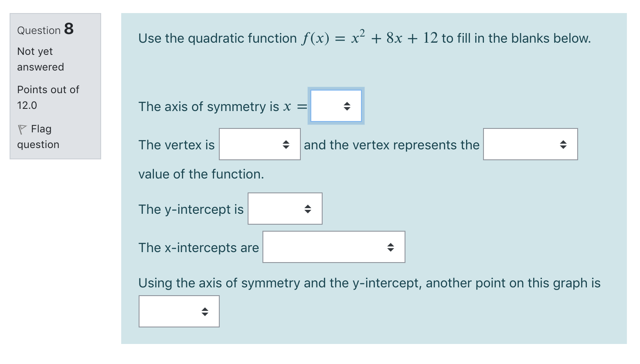Open the vertex dropdown
Viewport: 640px width, 364px height.
tap(259, 145)
